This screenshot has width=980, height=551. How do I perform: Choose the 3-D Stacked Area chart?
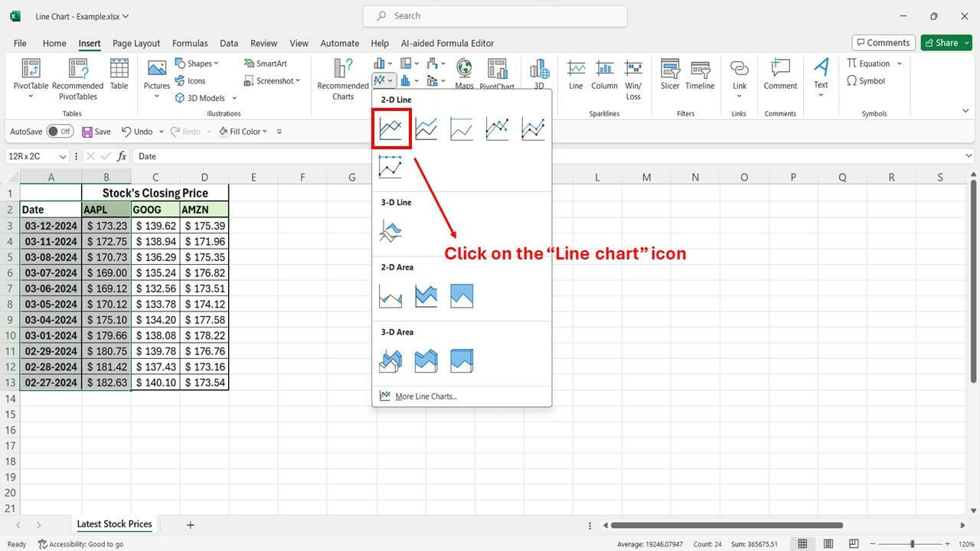coord(426,360)
